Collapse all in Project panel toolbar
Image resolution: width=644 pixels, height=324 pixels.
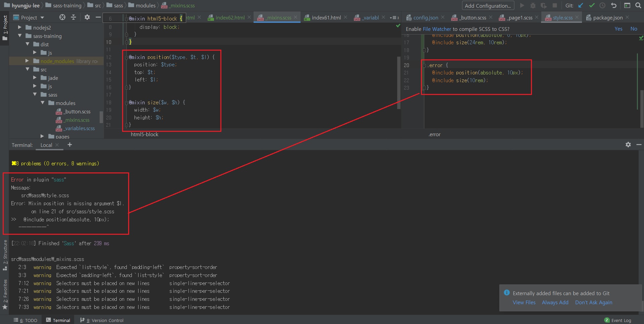[x=73, y=17]
